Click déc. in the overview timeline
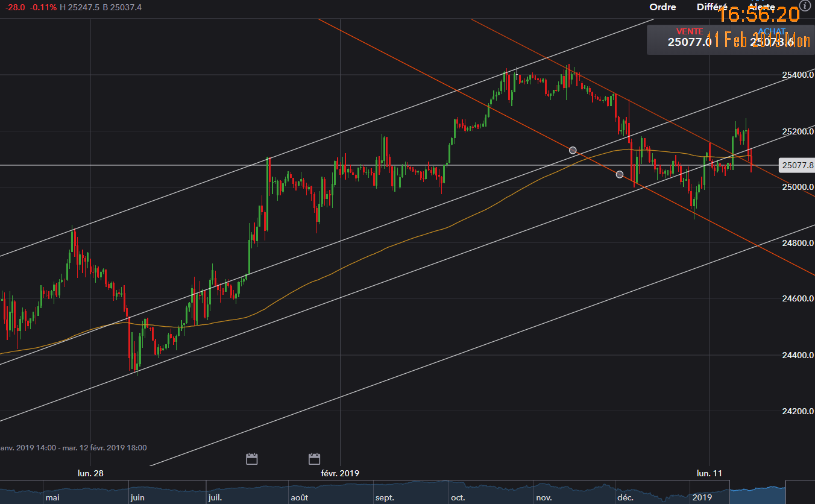Screen dimensions: 815x504 point(625,497)
